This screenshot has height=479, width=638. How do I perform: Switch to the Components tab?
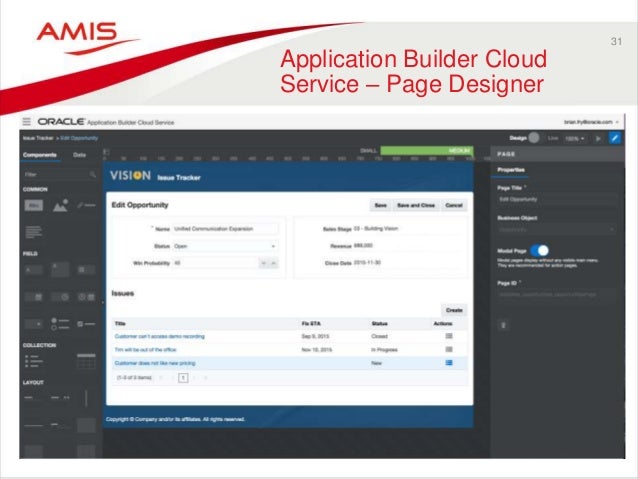point(40,155)
